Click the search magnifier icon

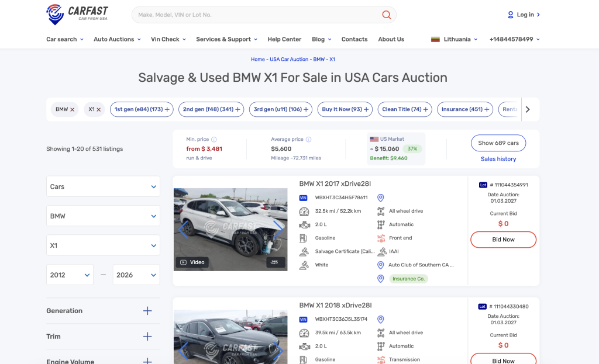[x=386, y=15]
